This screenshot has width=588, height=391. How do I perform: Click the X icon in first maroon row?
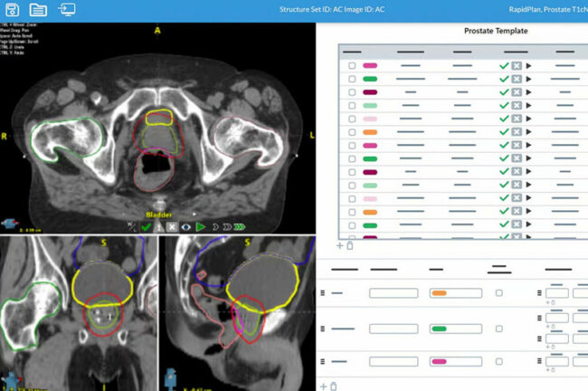click(x=517, y=92)
